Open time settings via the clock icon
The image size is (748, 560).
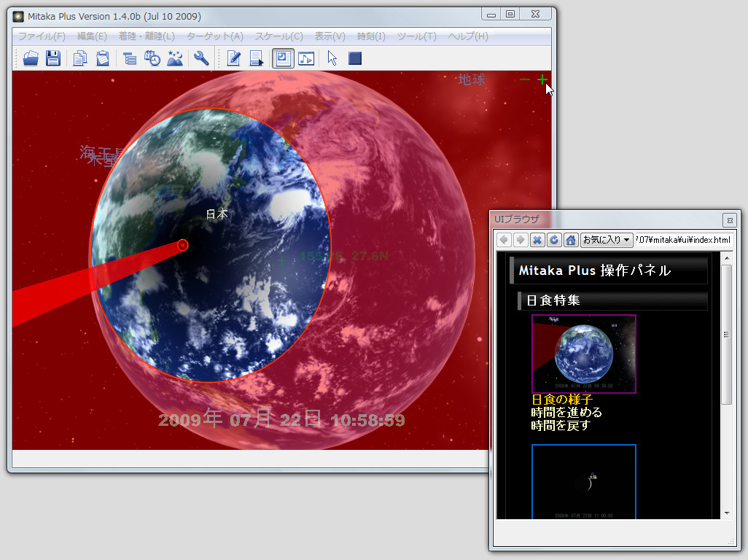152,58
